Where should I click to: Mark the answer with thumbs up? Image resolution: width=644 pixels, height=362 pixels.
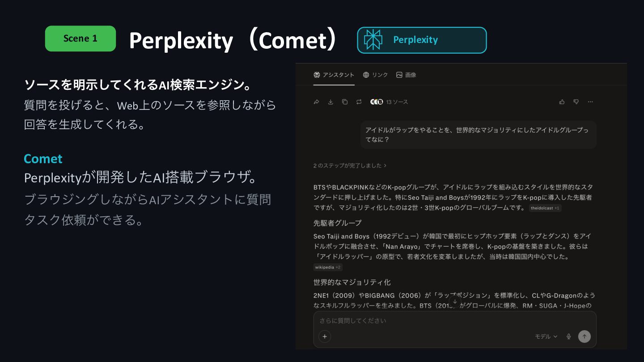[x=562, y=102]
